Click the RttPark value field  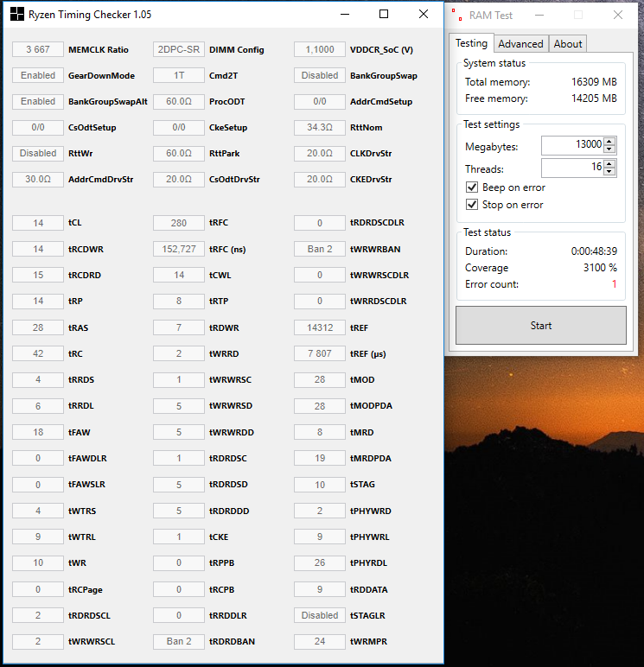point(179,153)
